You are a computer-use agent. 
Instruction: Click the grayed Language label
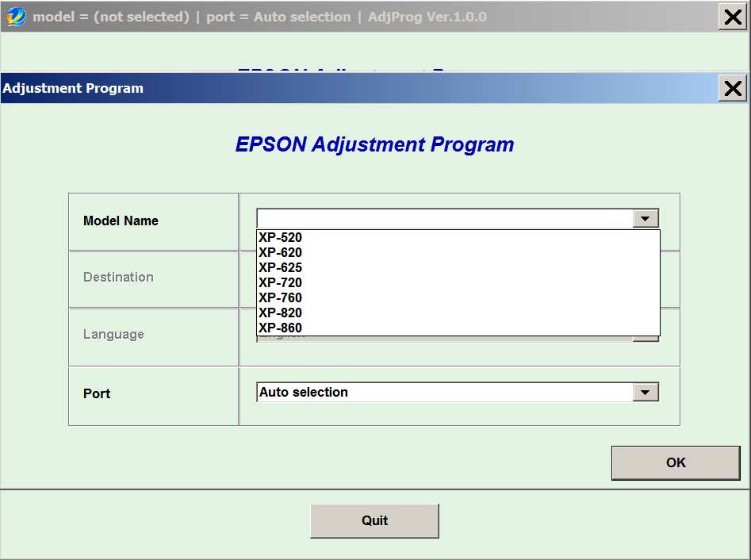tap(113, 335)
